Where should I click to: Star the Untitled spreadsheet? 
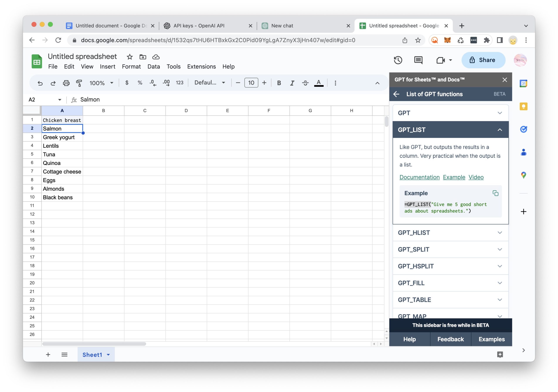coord(129,57)
